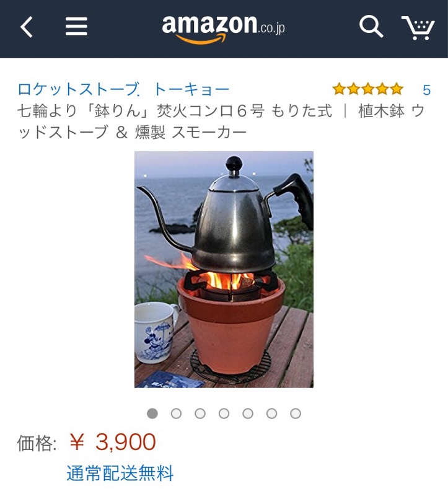The width and height of the screenshot is (448, 496).
Task: Open the review count 5
Action: [x=426, y=90]
